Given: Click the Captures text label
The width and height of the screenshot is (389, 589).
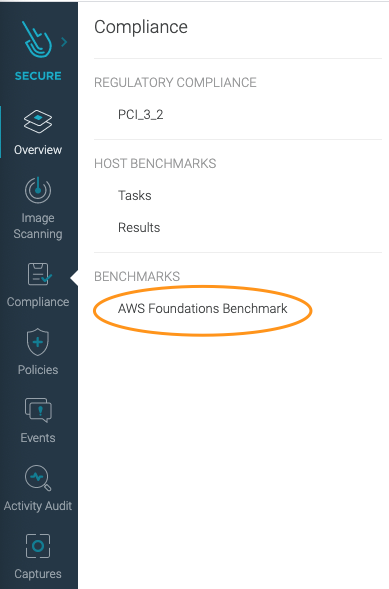Looking at the screenshot, I should (x=38, y=574).
